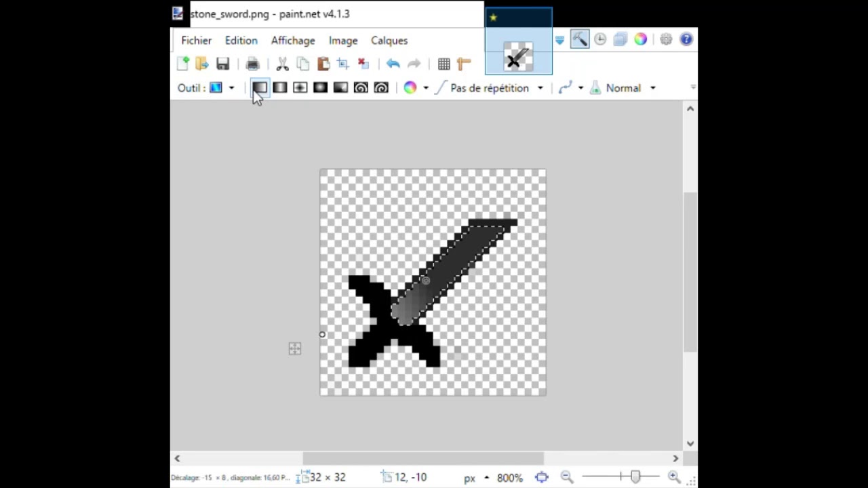Screen dimensions: 868x488
Task: Select the stone_sword image thumbnail tab
Action: coord(519,41)
